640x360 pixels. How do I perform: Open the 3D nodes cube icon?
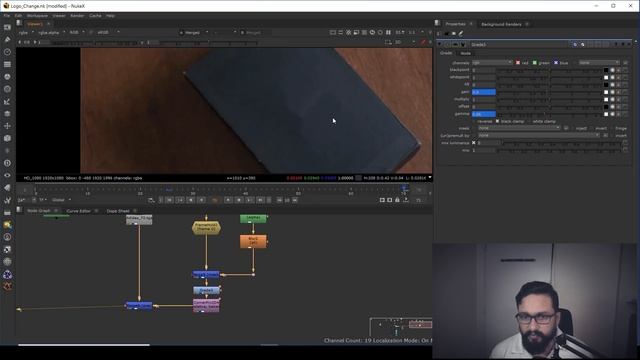point(7,138)
